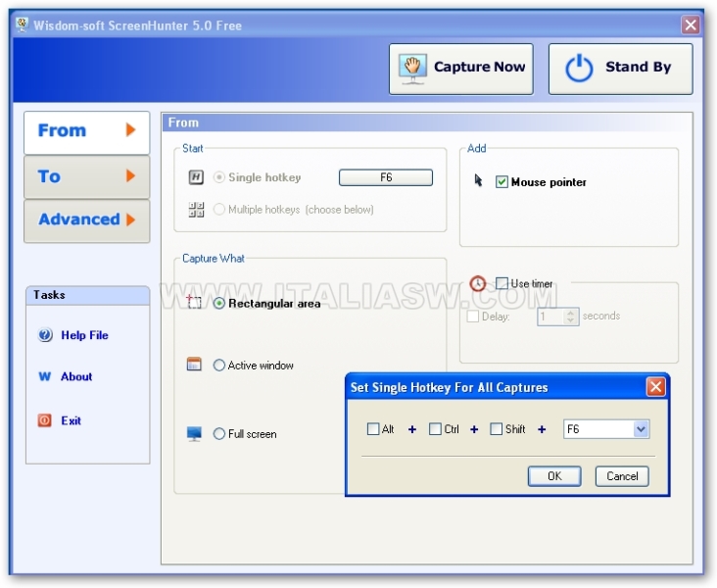Open the From tab
The image size is (717, 588).
click(x=87, y=132)
